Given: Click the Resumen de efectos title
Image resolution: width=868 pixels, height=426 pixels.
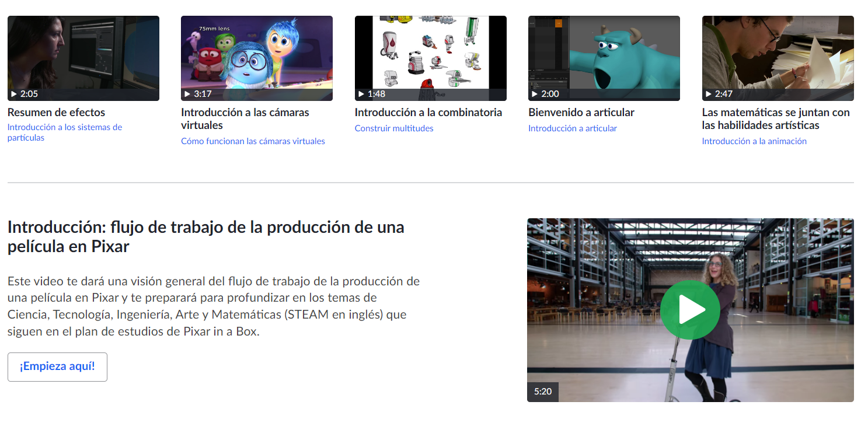Looking at the screenshot, I should click(x=57, y=113).
